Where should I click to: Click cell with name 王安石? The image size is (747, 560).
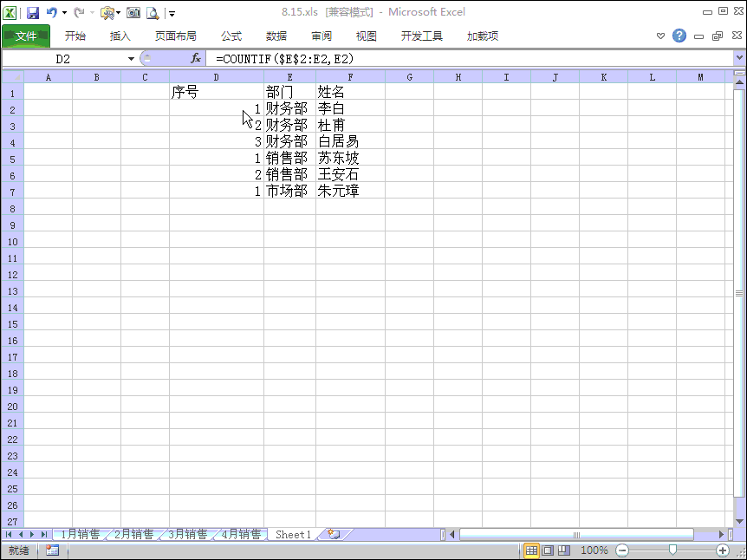(x=350, y=174)
